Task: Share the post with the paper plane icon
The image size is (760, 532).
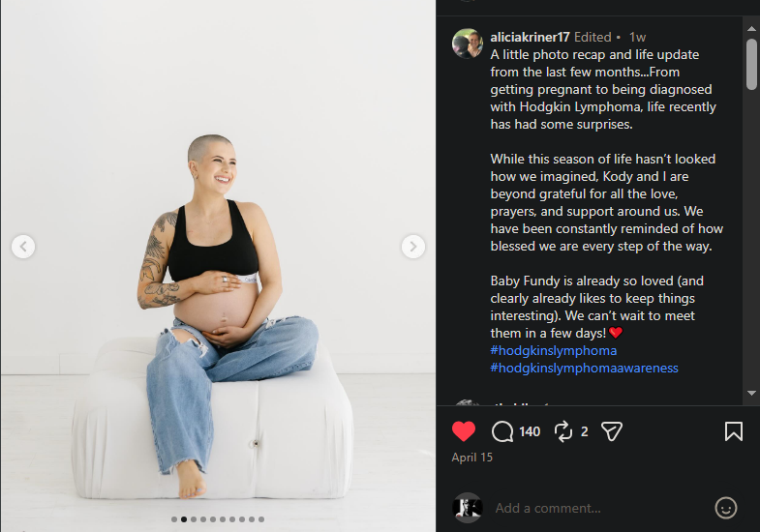Action: click(611, 430)
